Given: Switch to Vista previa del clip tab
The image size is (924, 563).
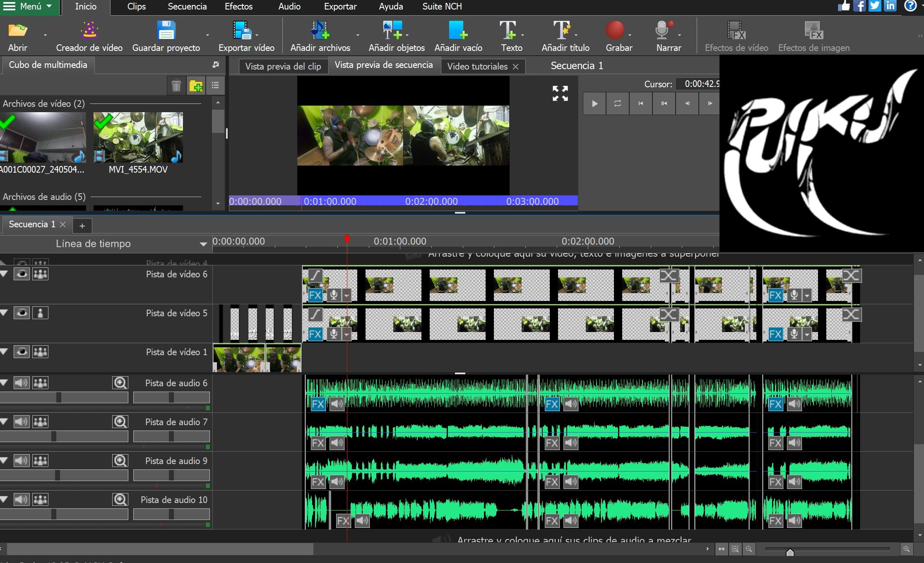Looking at the screenshot, I should click(x=283, y=66).
